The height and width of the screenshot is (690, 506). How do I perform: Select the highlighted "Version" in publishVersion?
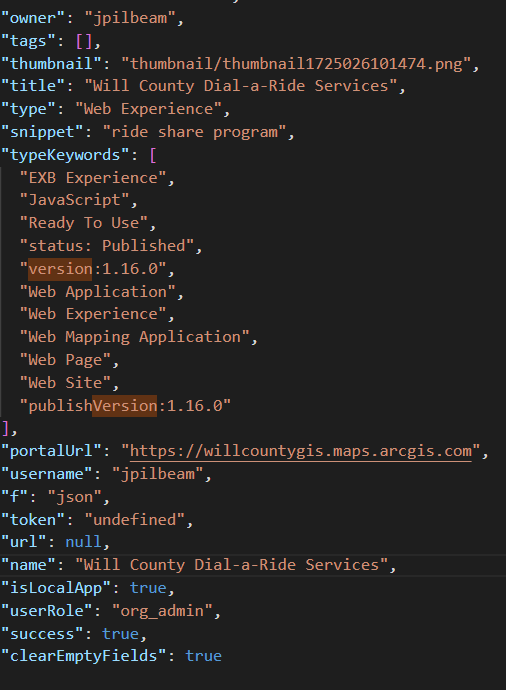pyautogui.click(x=125, y=406)
